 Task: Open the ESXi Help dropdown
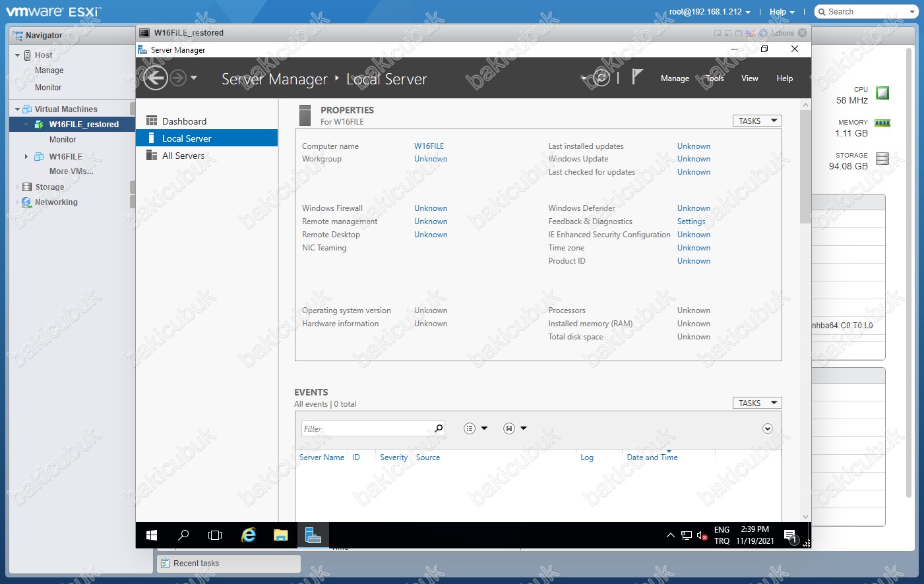tap(782, 12)
